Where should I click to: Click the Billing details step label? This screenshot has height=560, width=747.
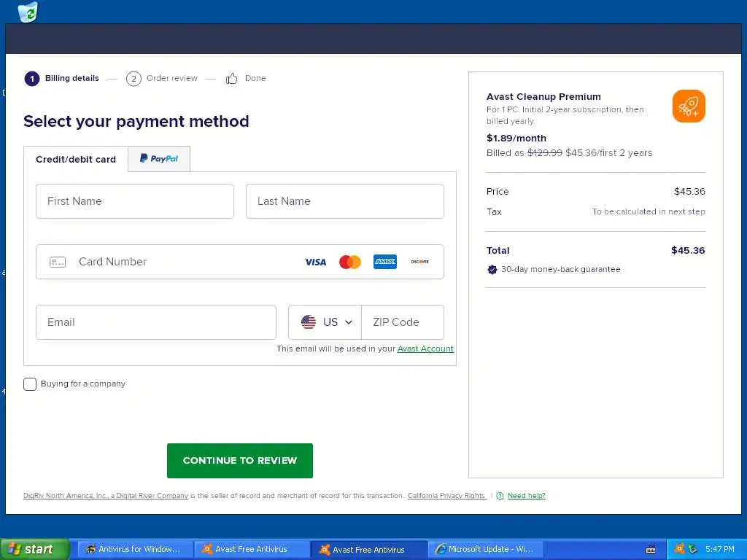click(72, 78)
